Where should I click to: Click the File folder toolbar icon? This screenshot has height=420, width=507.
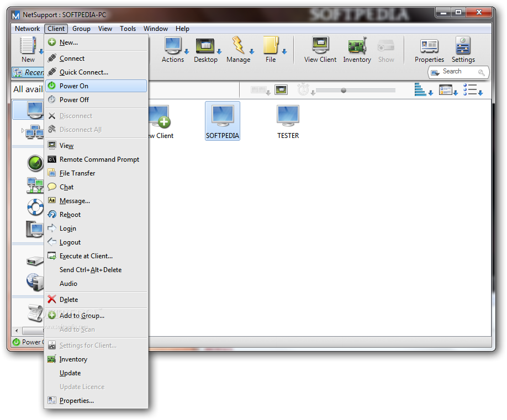[271, 45]
